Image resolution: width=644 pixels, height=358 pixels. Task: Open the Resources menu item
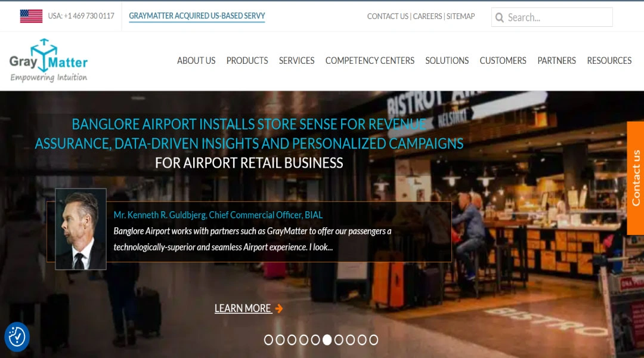pyautogui.click(x=609, y=60)
